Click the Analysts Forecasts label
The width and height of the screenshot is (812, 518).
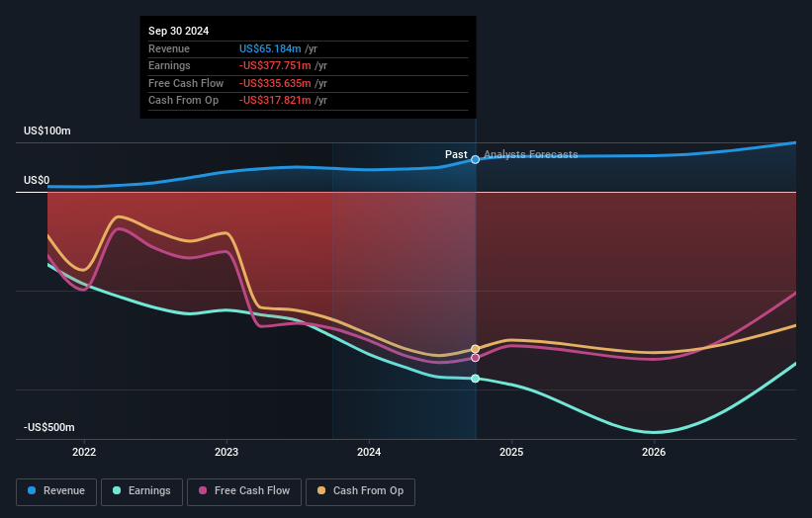531,155
